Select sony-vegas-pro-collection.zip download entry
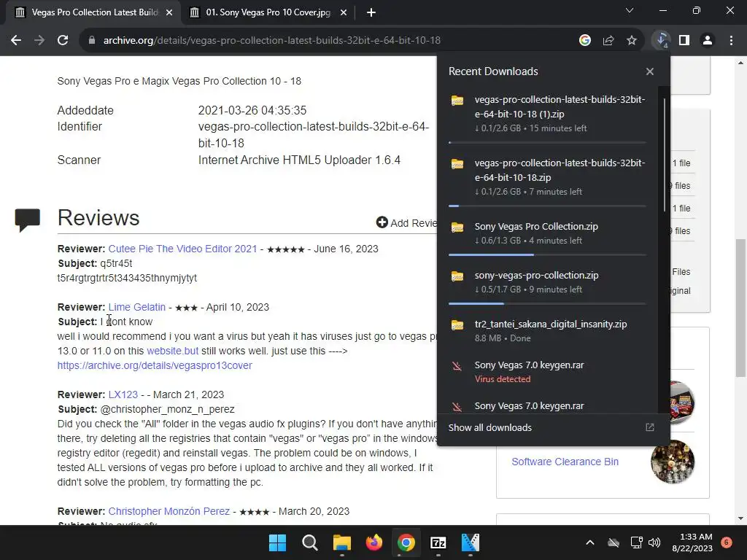Viewport: 747px width, 560px height. click(x=547, y=282)
